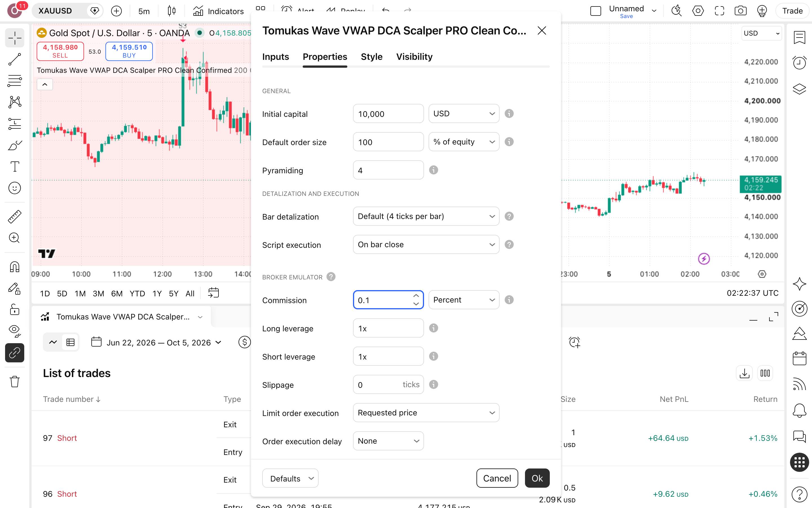Viewport: 812px width, 508px height.
Task: Select the 1Y date range
Action: pyautogui.click(x=157, y=294)
